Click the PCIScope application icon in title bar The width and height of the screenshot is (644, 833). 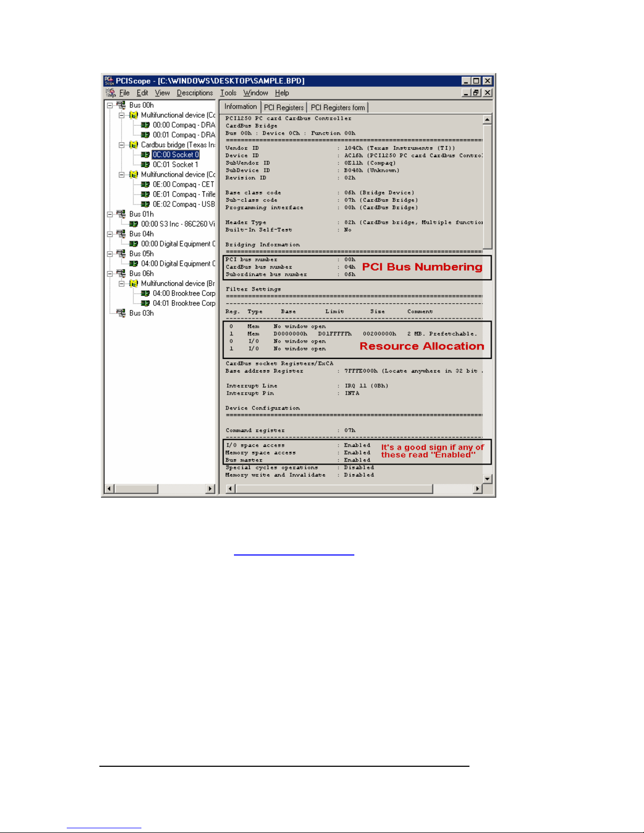coord(109,80)
